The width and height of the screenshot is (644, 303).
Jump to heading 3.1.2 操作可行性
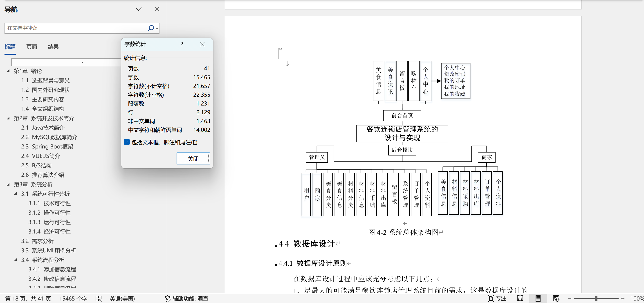[x=49, y=213]
